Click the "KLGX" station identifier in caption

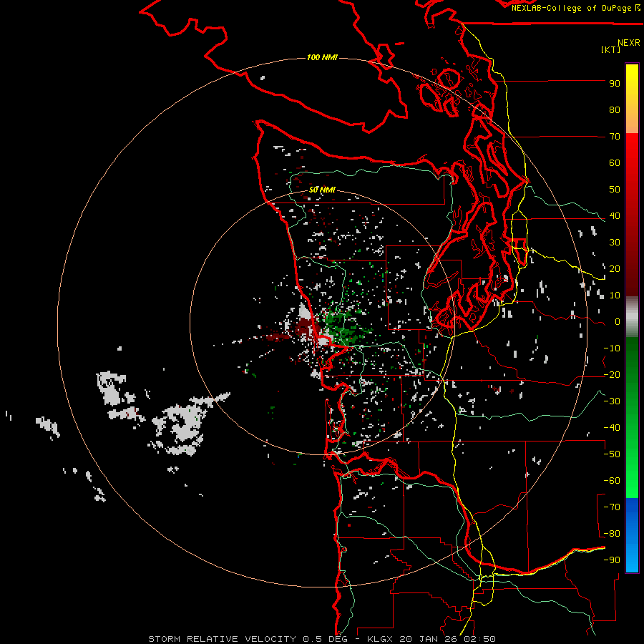click(381, 639)
